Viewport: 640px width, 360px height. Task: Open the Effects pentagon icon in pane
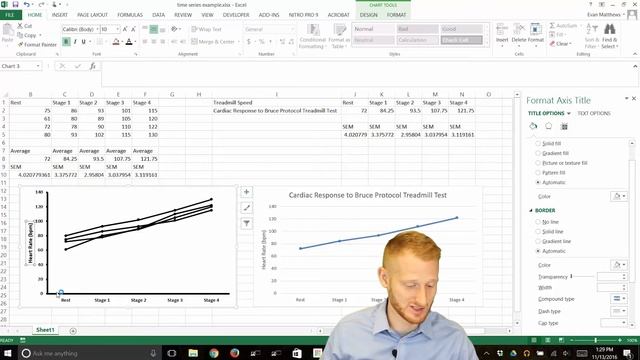pos(549,127)
